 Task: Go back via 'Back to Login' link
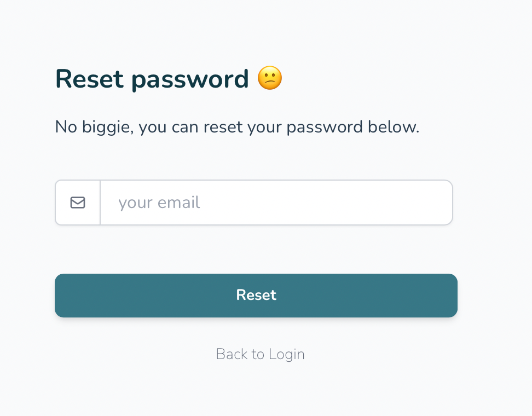point(260,354)
